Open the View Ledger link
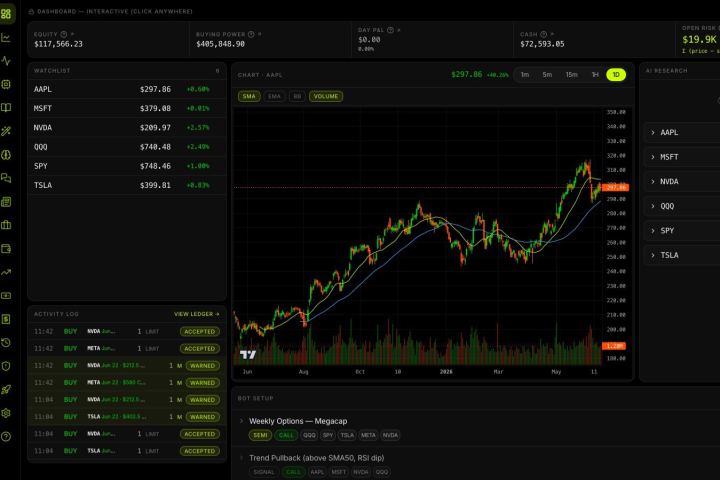720x480 pixels. point(197,314)
